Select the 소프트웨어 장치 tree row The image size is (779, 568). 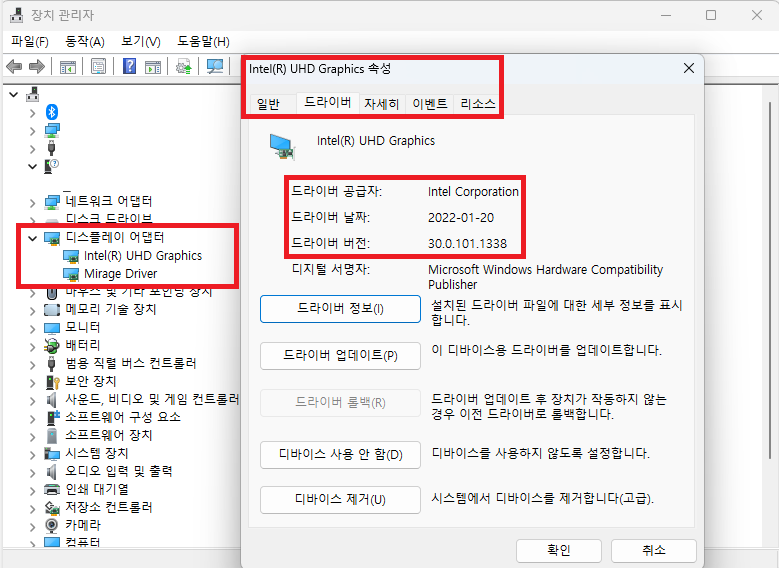[108, 435]
